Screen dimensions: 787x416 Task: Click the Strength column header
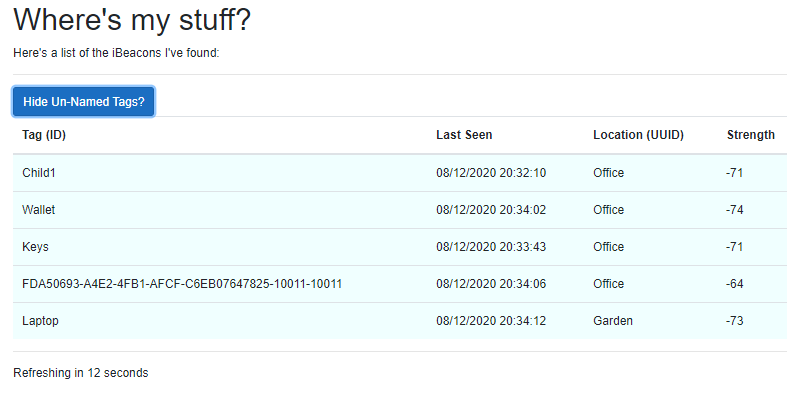pos(750,135)
